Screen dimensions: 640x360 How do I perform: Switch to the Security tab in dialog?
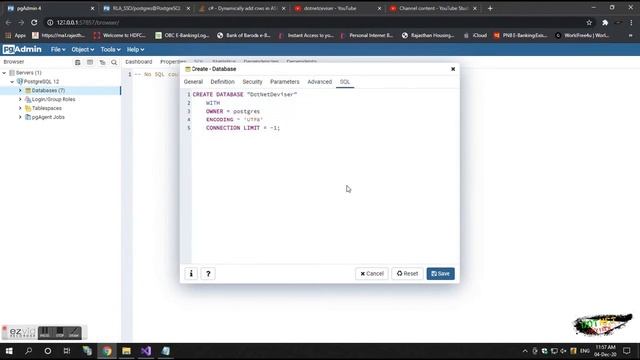pos(252,82)
